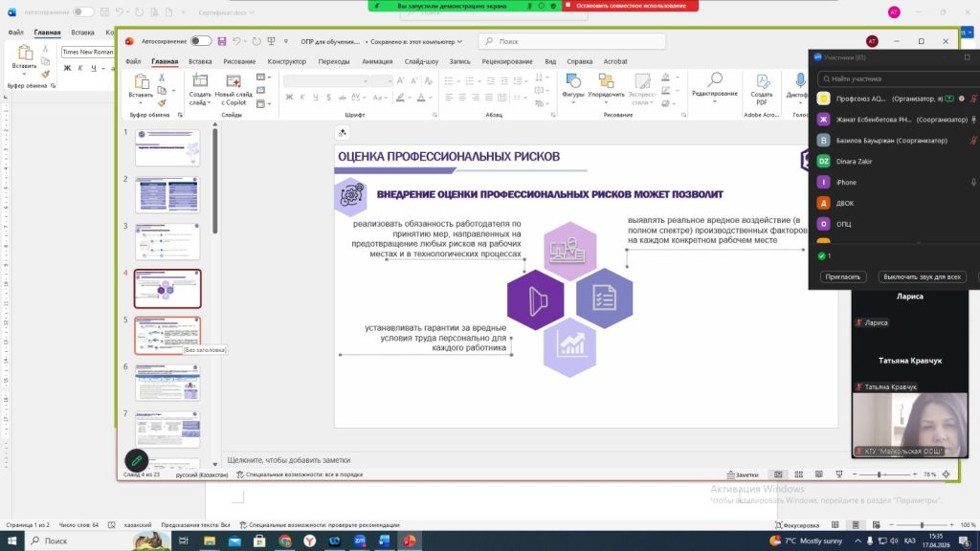Toggle the PowerPoint autosave switch
This screenshot has width=980, height=551.
pyautogui.click(x=200, y=41)
